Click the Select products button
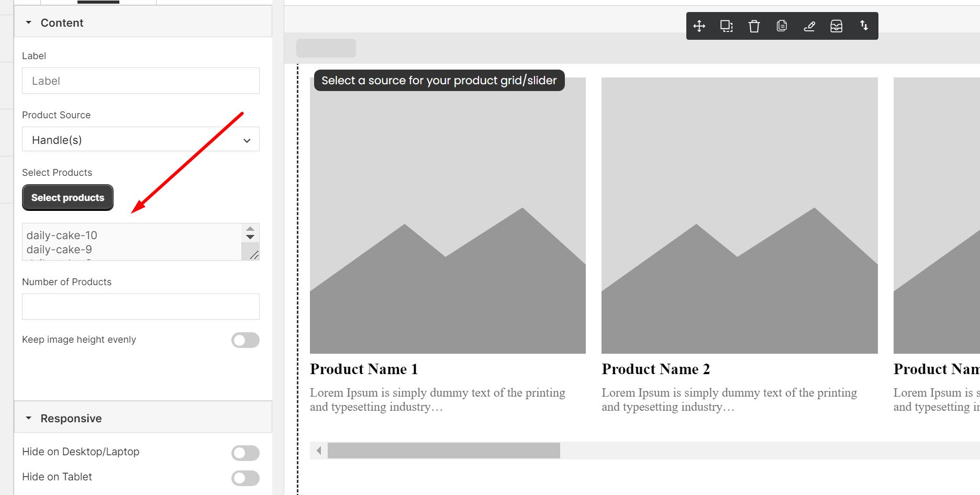 pyautogui.click(x=68, y=198)
